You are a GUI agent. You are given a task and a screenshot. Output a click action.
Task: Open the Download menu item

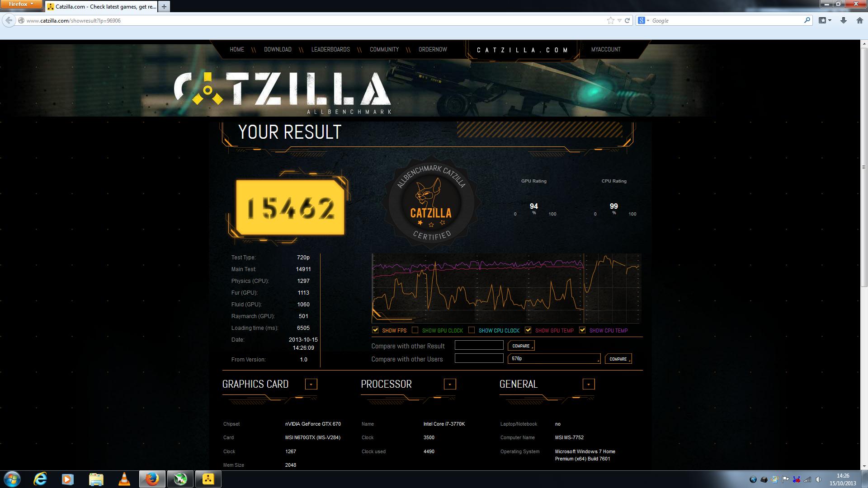coord(278,50)
